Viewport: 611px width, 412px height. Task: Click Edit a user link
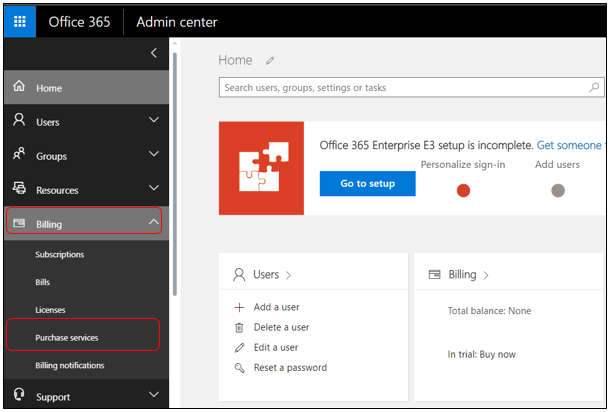tap(276, 347)
